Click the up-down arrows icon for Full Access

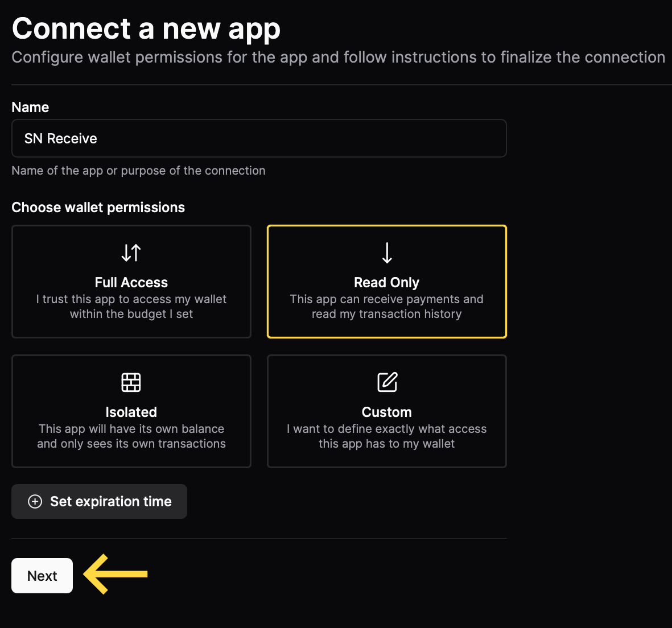point(131,253)
